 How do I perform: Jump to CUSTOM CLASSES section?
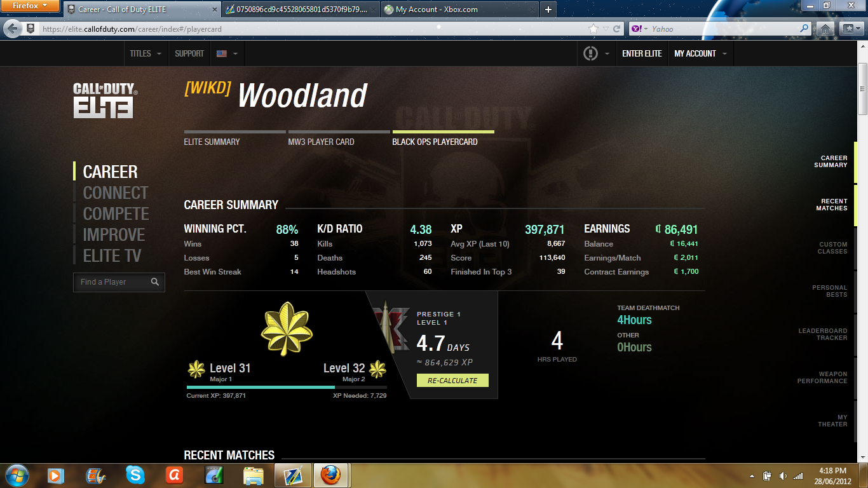832,248
